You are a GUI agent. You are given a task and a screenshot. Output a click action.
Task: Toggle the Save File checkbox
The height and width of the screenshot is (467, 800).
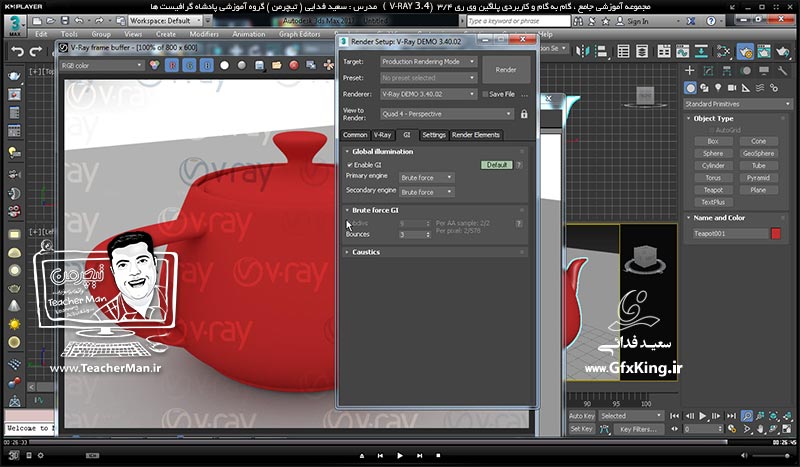[x=486, y=94]
